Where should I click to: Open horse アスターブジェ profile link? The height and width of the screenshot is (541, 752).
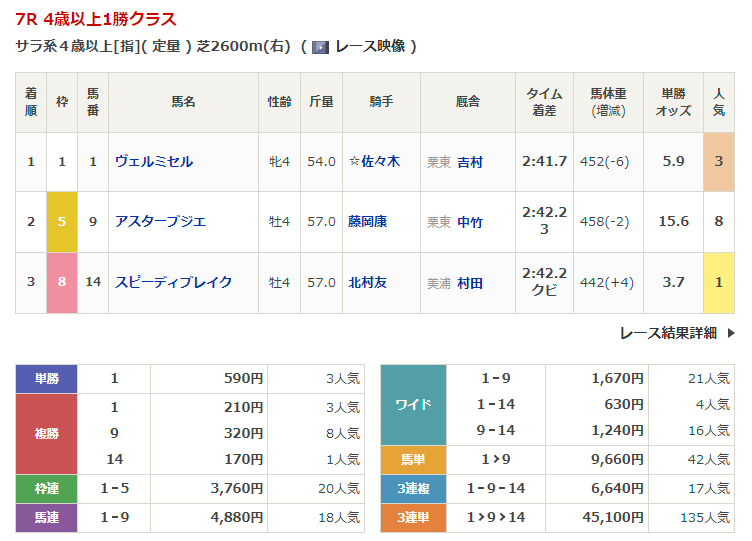[160, 221]
